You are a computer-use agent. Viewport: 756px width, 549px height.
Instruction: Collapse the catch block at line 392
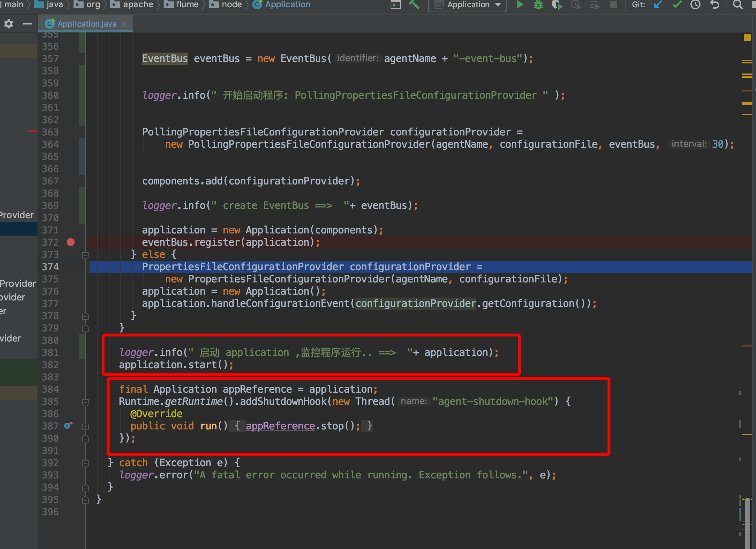click(85, 463)
